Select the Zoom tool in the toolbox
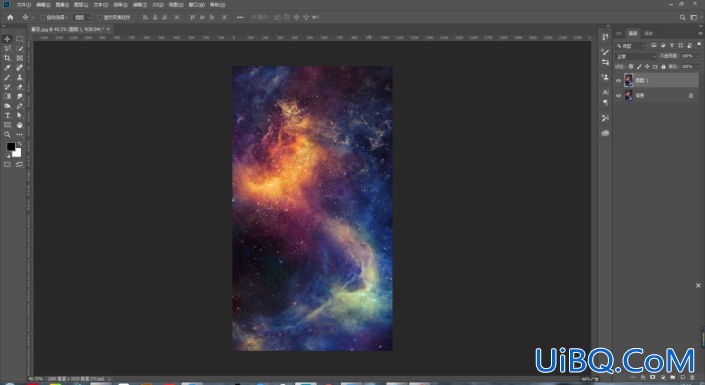Screen dimensions: 705x385 click(7, 134)
